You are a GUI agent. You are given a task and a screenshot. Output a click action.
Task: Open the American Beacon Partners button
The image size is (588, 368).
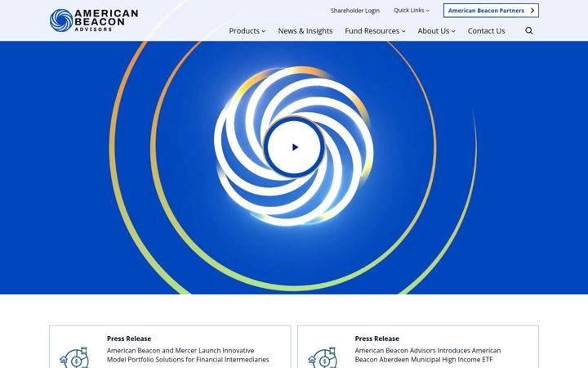491,11
